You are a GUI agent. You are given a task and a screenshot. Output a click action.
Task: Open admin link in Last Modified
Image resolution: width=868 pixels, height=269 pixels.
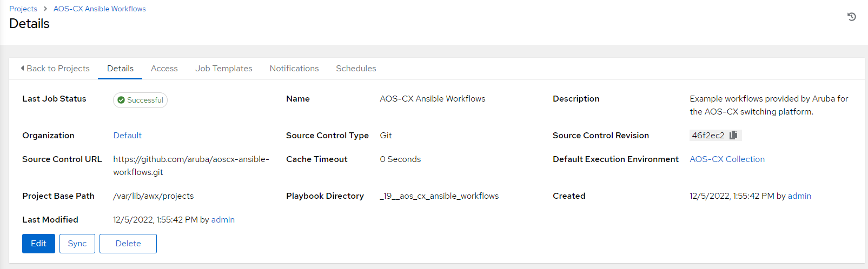(x=223, y=220)
